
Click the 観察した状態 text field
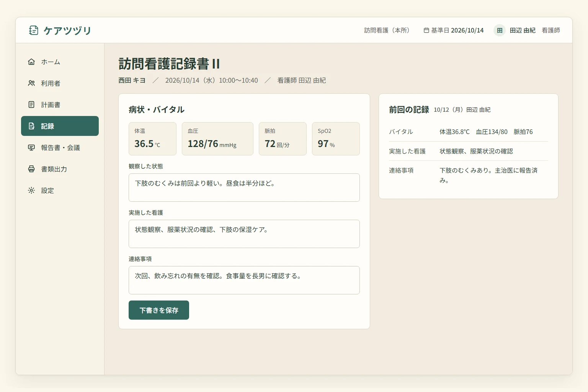coord(244,188)
